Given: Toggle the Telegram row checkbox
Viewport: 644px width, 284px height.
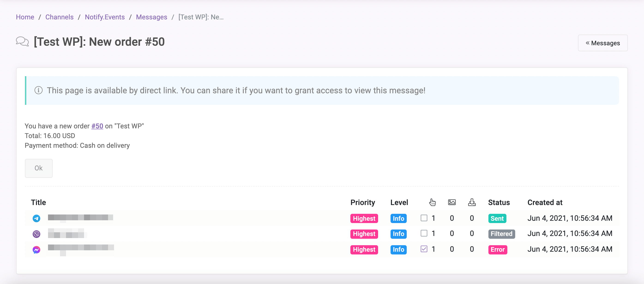Looking at the screenshot, I should click(x=424, y=218).
